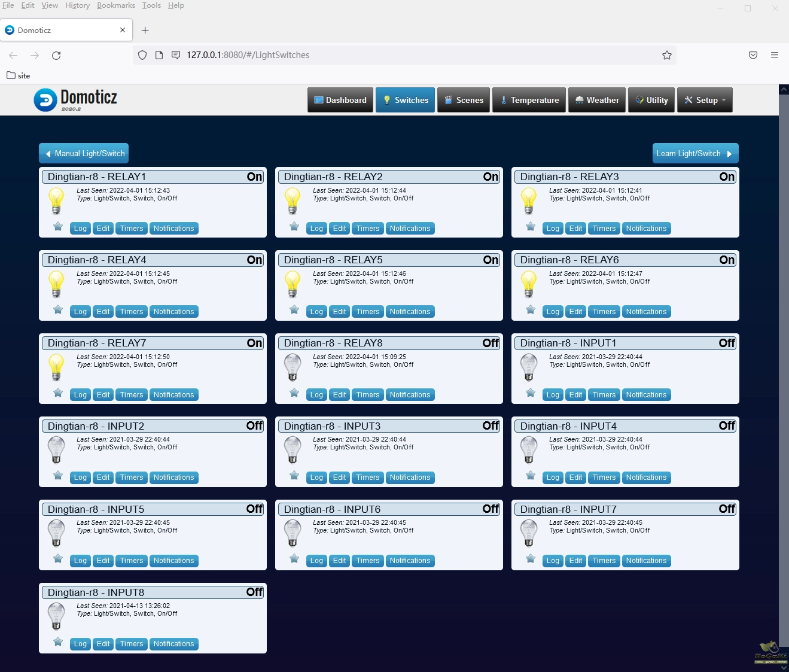This screenshot has width=789, height=672.
Task: Click the favorite star on RELAY1 card
Action: coord(58,227)
